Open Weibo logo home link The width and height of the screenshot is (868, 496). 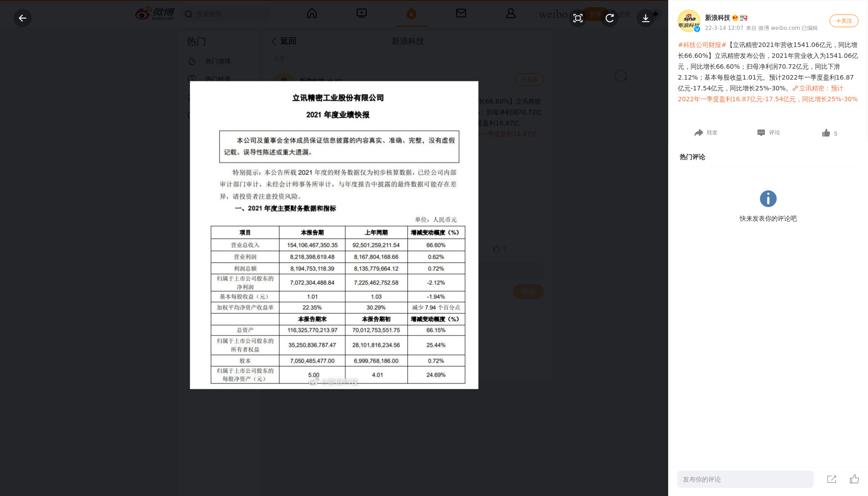[155, 14]
